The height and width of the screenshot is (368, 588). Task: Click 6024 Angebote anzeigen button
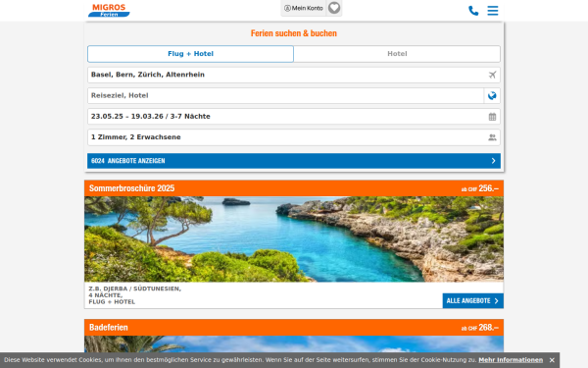pos(294,161)
